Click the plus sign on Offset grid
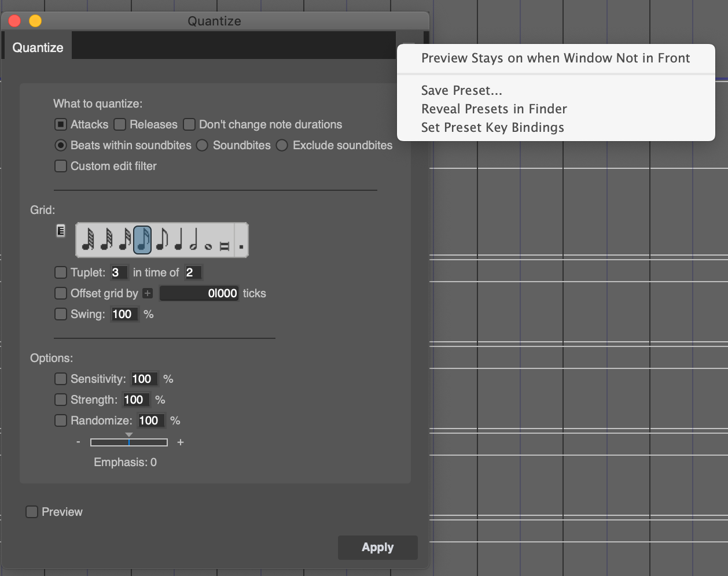 point(148,293)
